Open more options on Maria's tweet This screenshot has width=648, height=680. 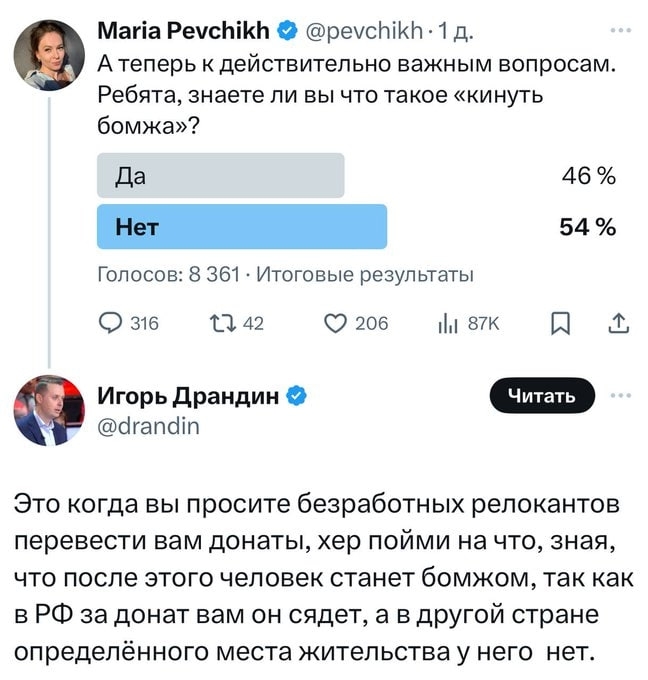[x=619, y=32]
